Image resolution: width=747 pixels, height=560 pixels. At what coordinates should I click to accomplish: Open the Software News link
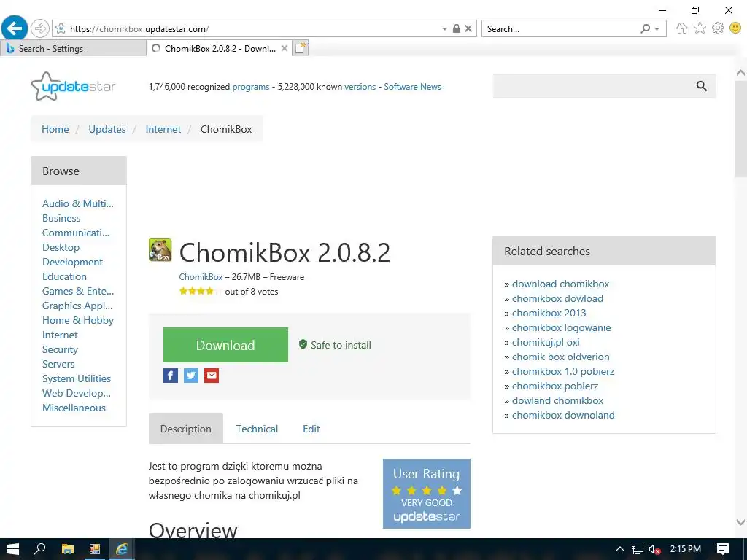coord(413,87)
